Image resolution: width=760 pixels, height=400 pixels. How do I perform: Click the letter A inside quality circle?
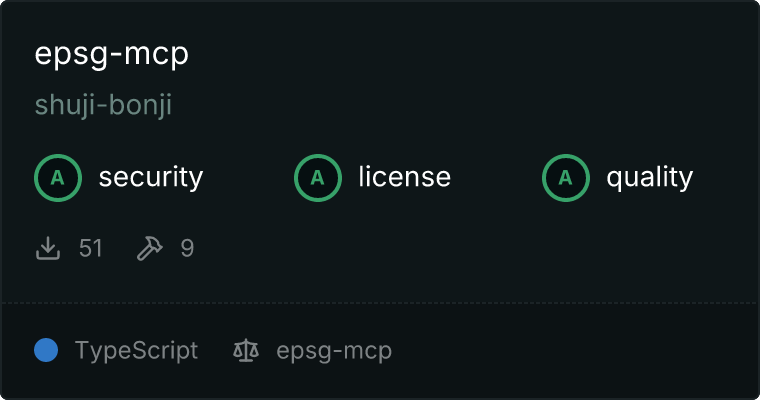(566, 178)
